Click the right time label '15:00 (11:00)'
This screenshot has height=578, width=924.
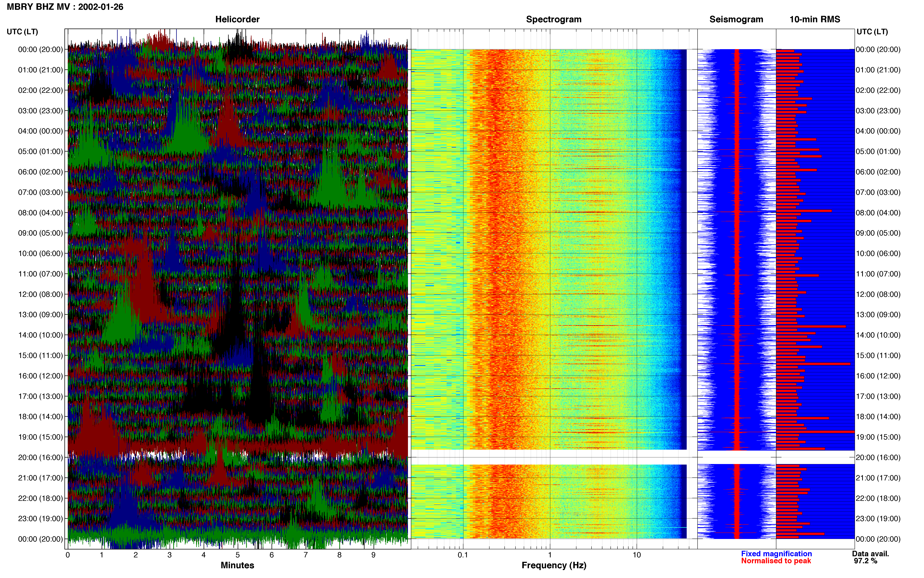878,356
